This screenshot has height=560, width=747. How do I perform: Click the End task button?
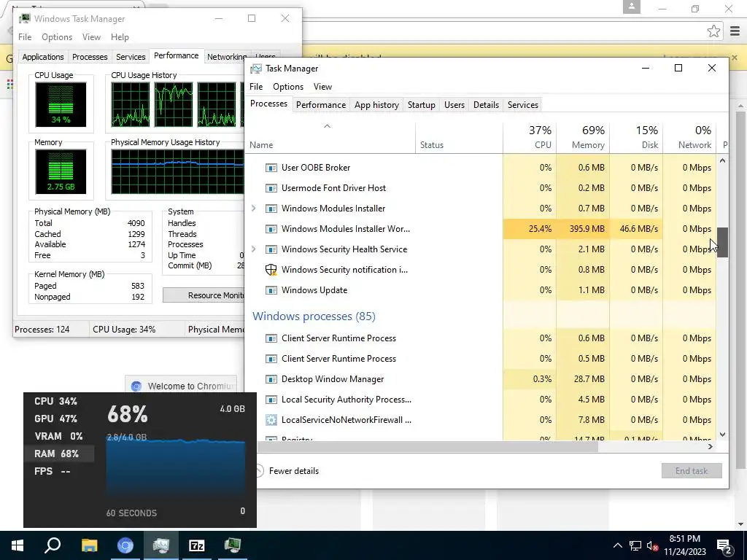coord(692,471)
